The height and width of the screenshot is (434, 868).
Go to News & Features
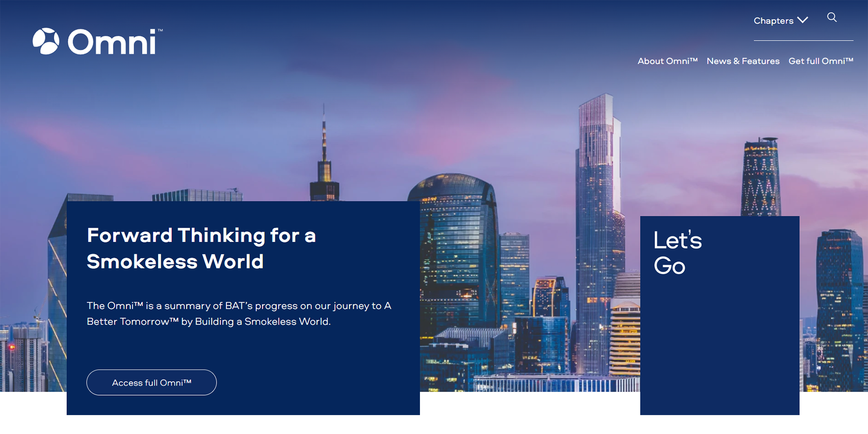[x=743, y=61]
